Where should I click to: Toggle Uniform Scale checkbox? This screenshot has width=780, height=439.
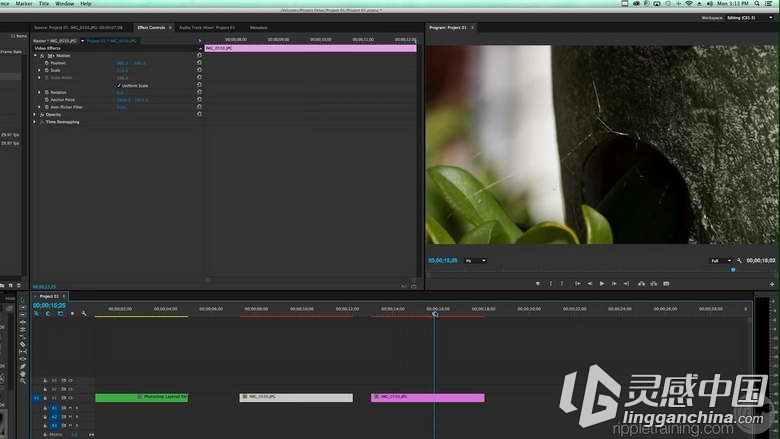click(x=118, y=86)
